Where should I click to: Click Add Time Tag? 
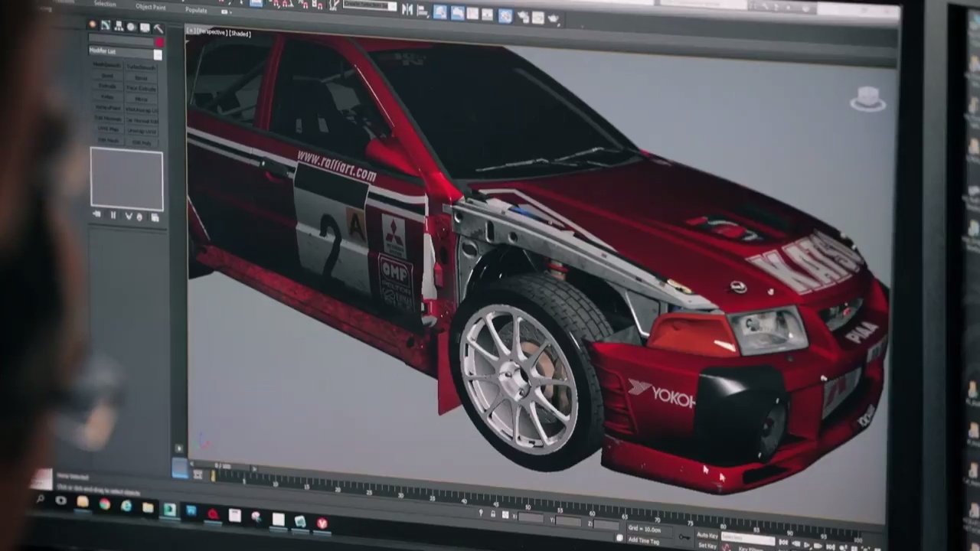click(644, 540)
